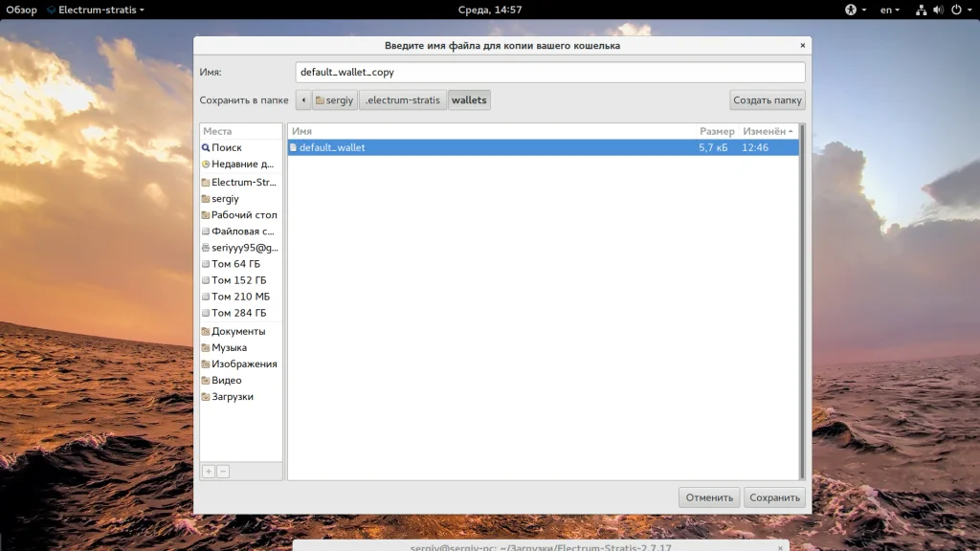
Task: Click the file name input field
Action: [x=550, y=72]
